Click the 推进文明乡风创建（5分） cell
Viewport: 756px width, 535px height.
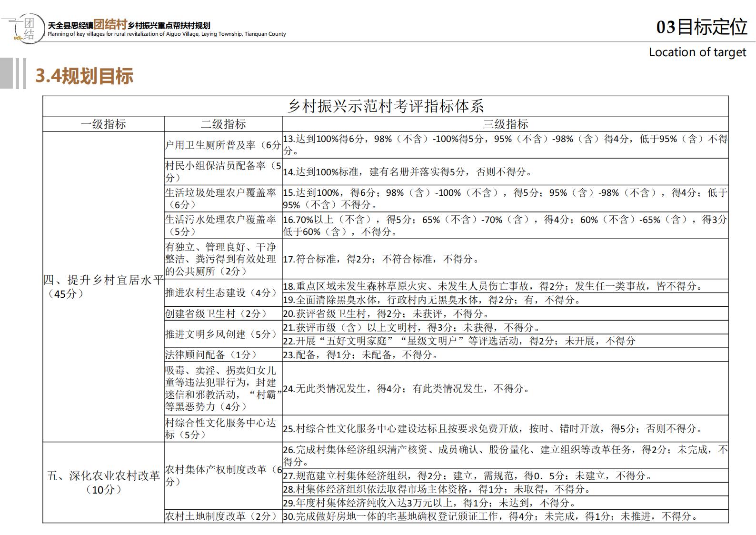click(x=223, y=334)
